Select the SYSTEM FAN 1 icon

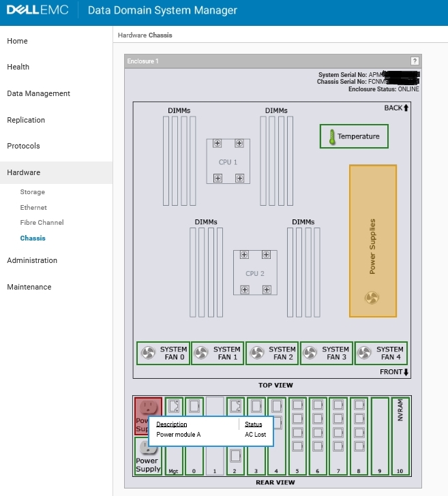[x=201, y=353]
